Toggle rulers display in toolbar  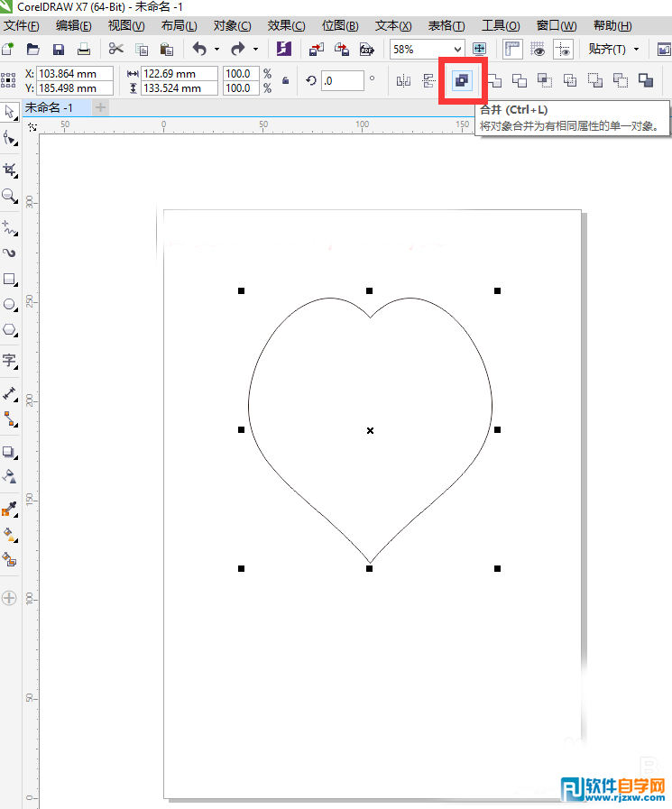pyautogui.click(x=512, y=49)
